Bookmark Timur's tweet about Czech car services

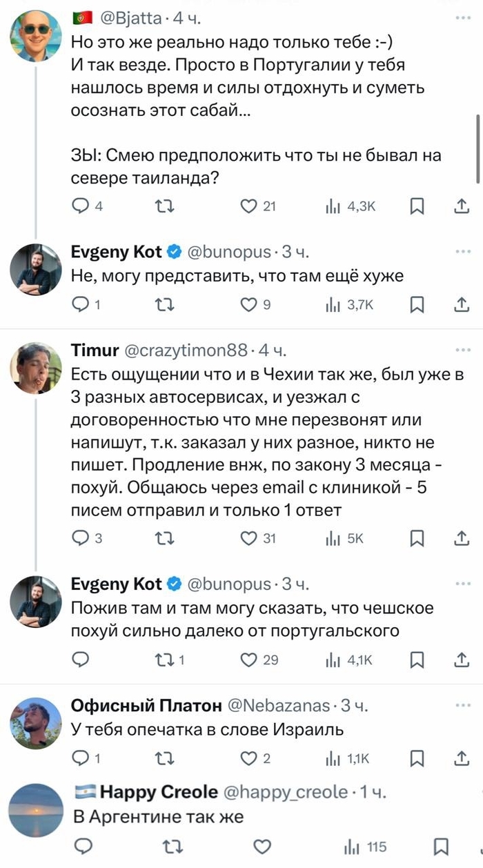point(416,539)
